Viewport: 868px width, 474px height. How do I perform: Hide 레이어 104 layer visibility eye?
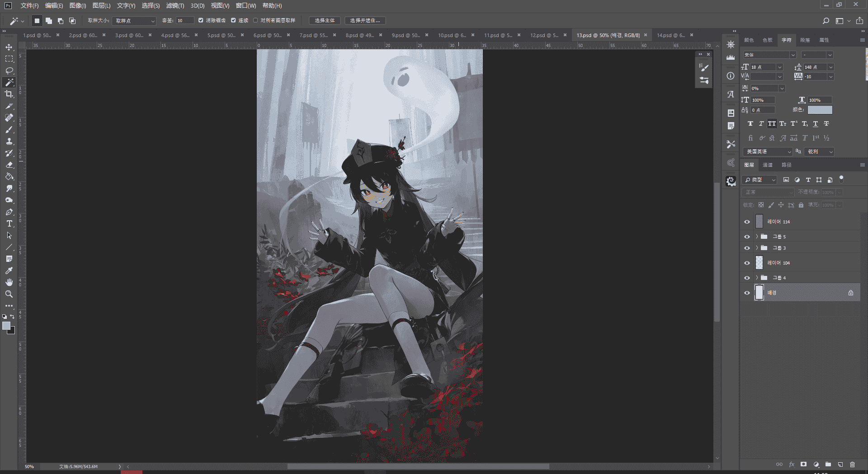pos(747,263)
